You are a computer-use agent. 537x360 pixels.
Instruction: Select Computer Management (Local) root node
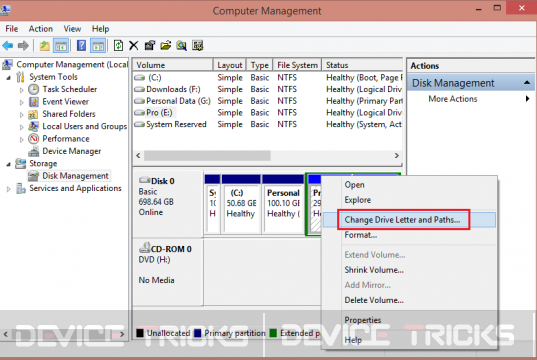click(x=72, y=65)
